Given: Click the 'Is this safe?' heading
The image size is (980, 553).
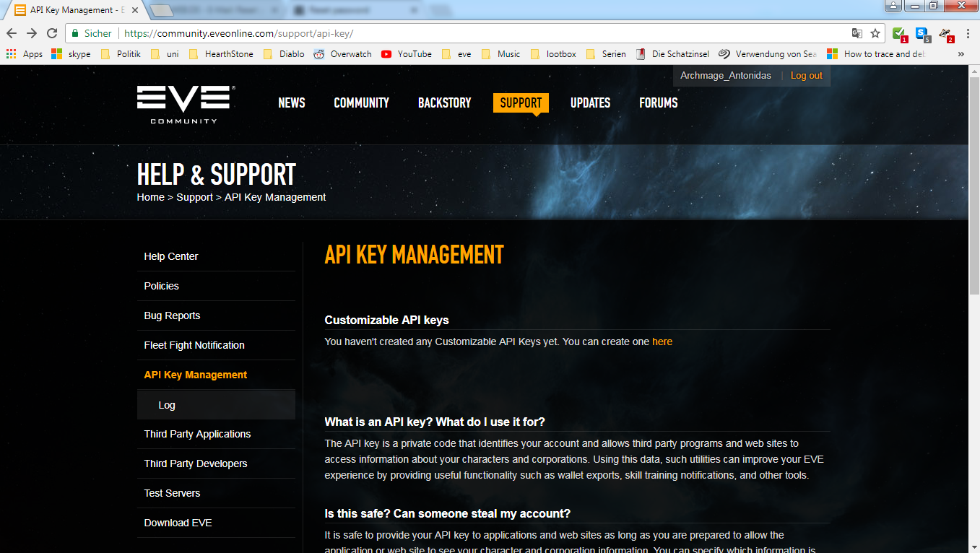Looking at the screenshot, I should (x=447, y=513).
